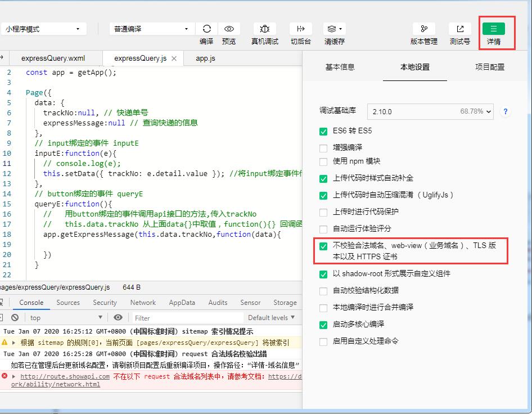532x414 pixels.
Task: Open 版本管理 version management
Action: coord(424,29)
